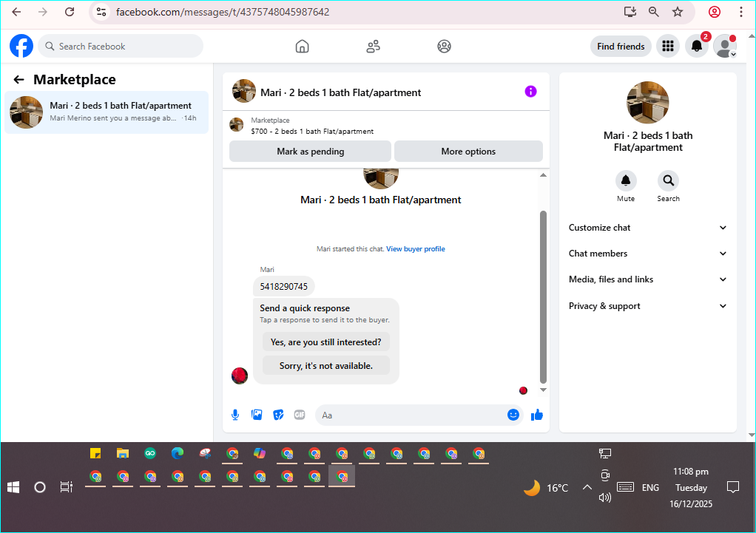Screen dimensions: 756x533
Task: Open the emoji picker smiley
Action: 513,415
